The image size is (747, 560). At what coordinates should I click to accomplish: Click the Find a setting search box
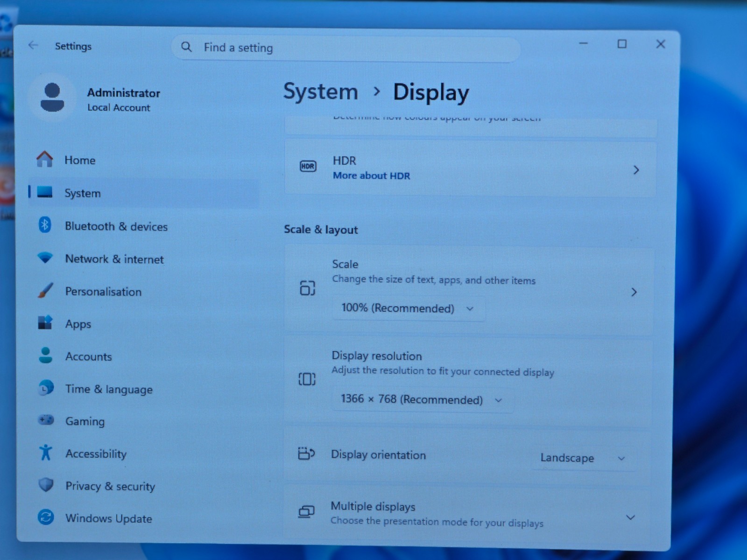[x=346, y=48]
